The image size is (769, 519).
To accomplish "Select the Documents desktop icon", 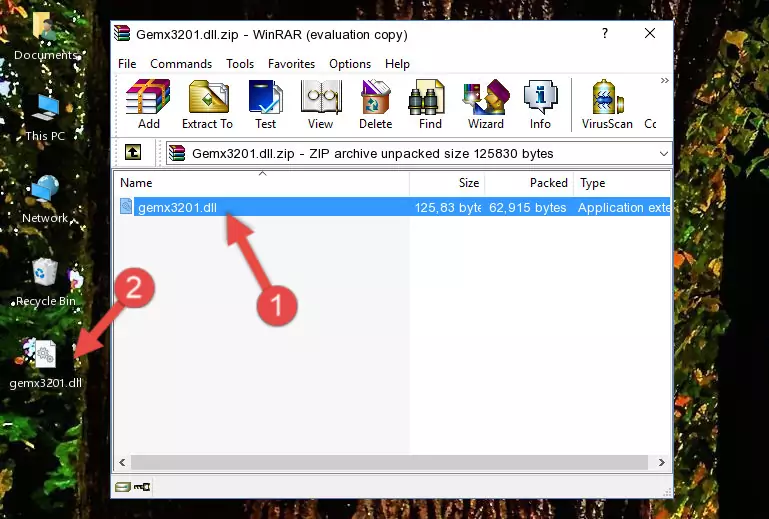I will coord(45,37).
